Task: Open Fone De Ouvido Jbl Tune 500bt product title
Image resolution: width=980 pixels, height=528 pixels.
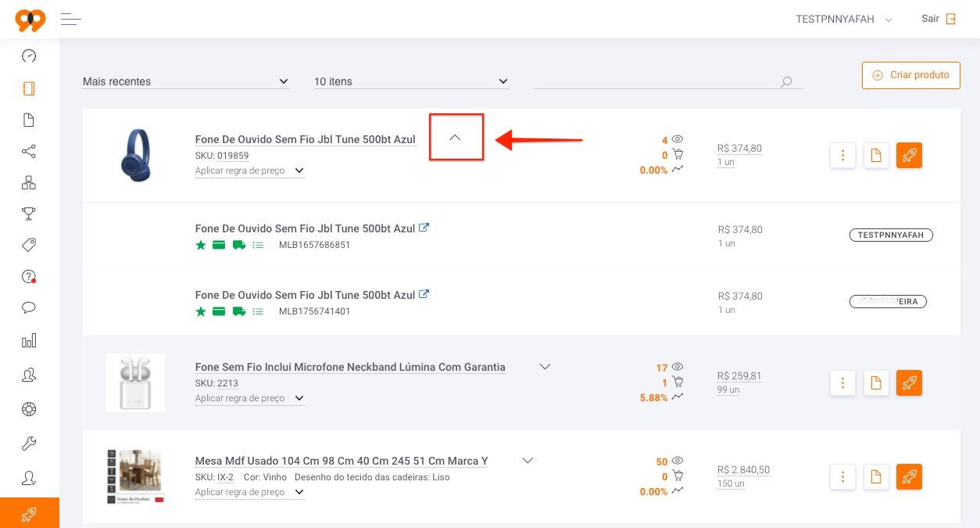Action: click(306, 139)
